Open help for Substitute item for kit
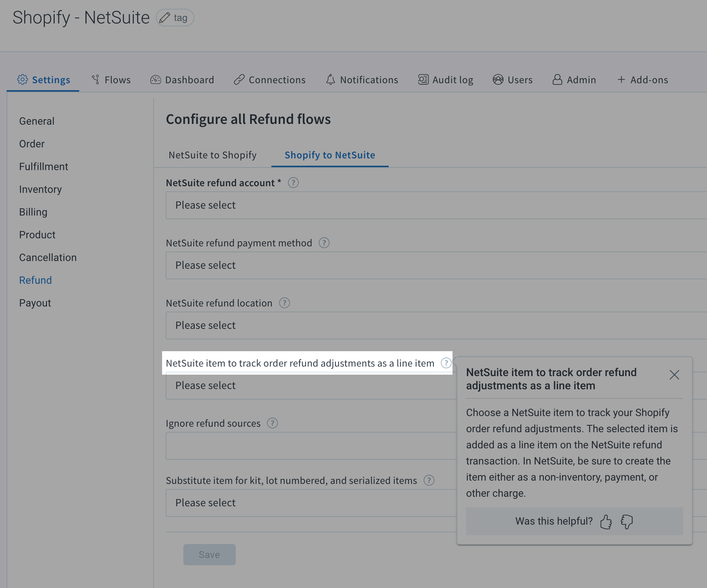Viewport: 707px width, 588px height. (429, 480)
